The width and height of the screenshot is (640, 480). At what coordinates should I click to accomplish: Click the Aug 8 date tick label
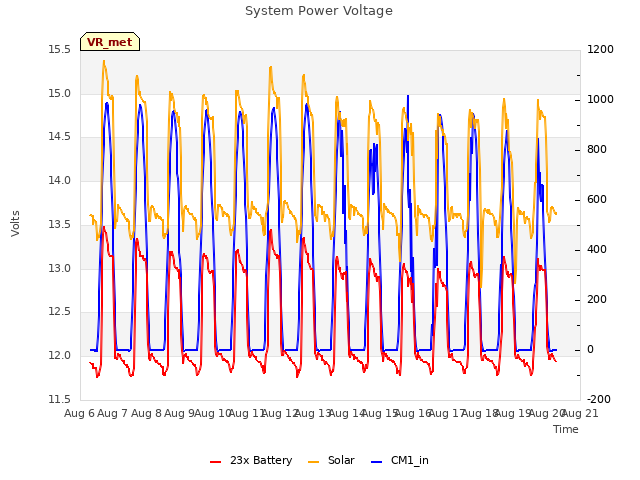[146, 413]
